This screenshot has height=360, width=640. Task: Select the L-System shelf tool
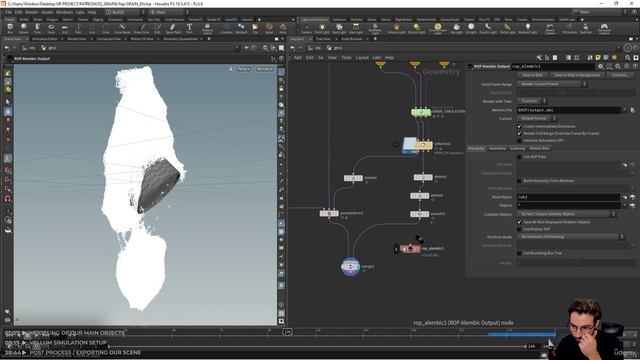pyautogui.click(x=226, y=28)
